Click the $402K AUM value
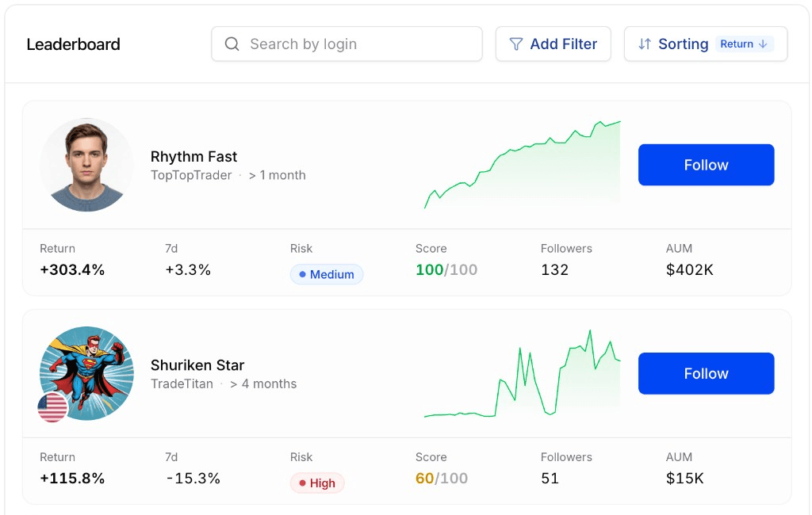Viewport: 812px width, 515px height. coord(690,269)
